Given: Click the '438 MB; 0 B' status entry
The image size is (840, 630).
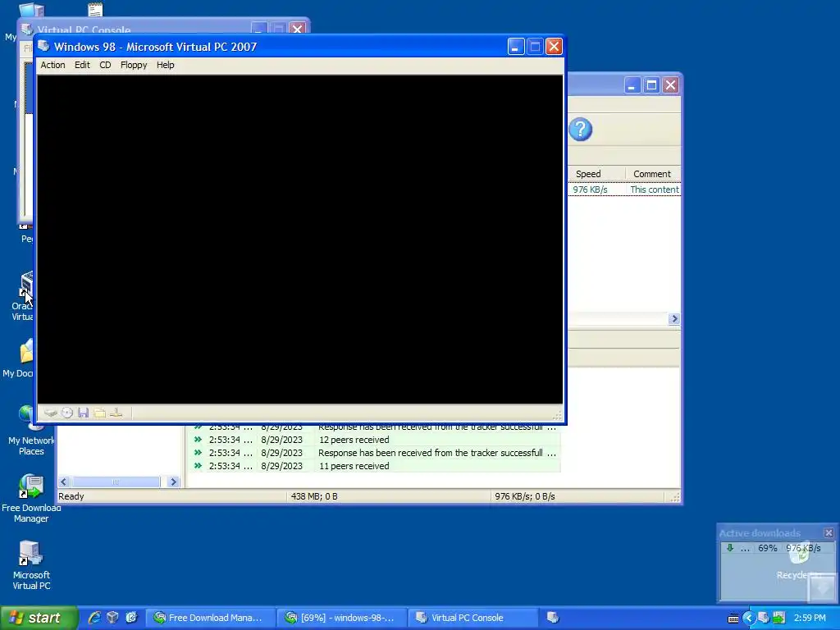Looking at the screenshot, I should [314, 496].
